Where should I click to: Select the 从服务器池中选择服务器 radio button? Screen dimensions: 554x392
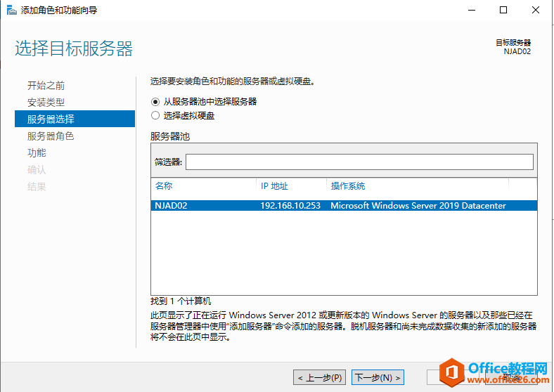[155, 101]
